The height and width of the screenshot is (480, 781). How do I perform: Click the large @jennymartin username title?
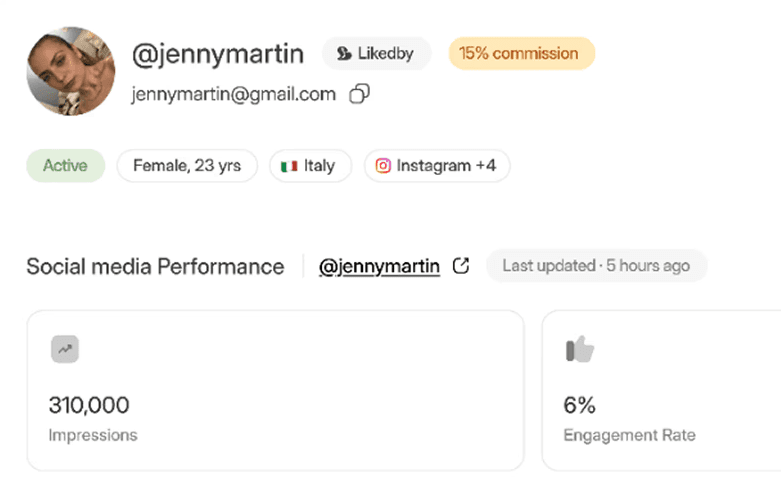217,54
